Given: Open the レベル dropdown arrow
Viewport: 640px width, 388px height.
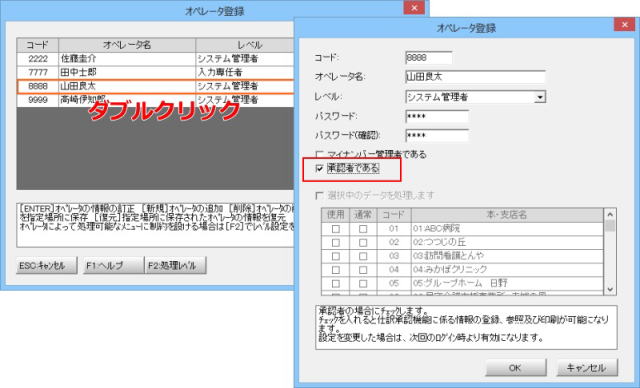Looking at the screenshot, I should click(540, 97).
